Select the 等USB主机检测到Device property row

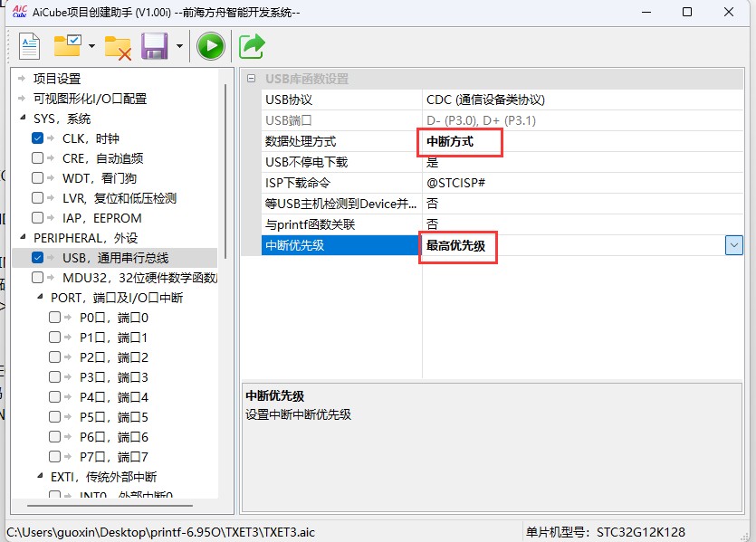pyautogui.click(x=502, y=204)
